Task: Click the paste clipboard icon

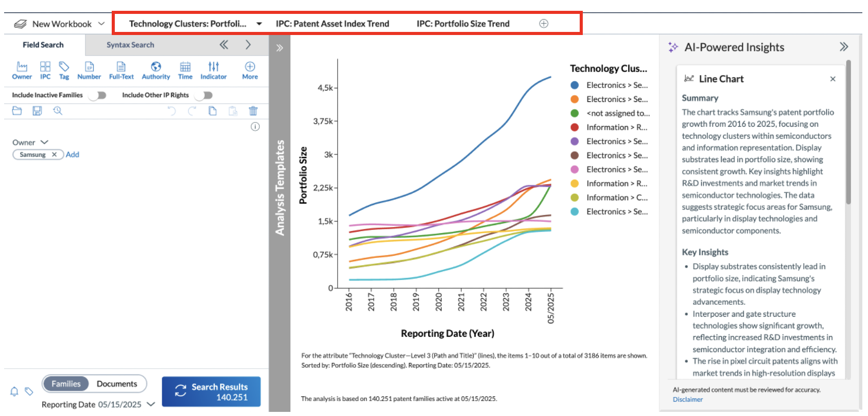Action: coord(233,111)
